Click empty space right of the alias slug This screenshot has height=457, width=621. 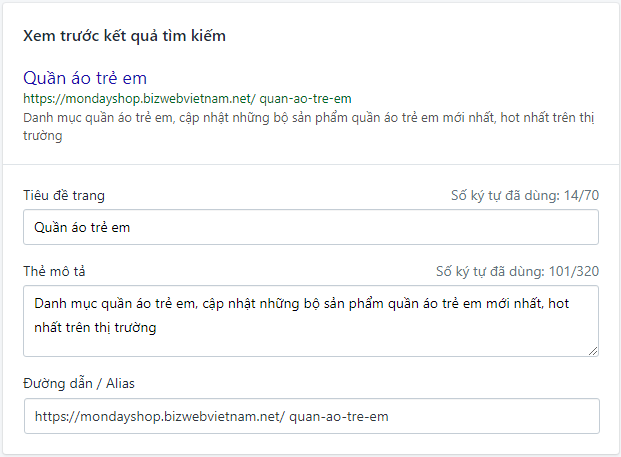pos(490,416)
